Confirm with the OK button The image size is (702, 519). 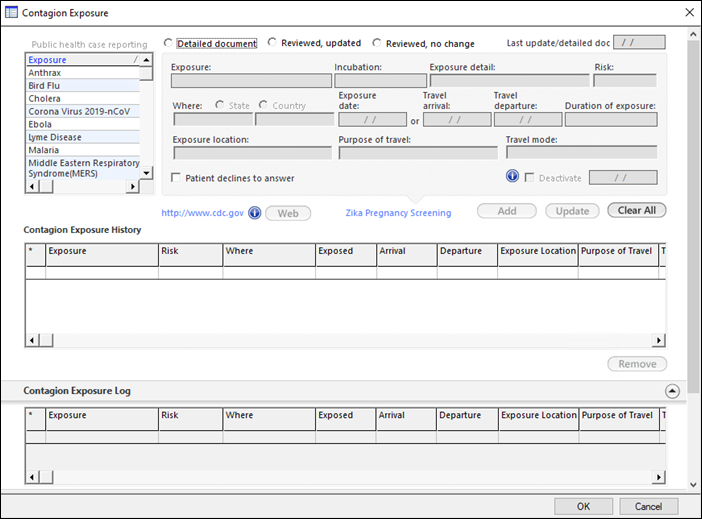point(583,506)
